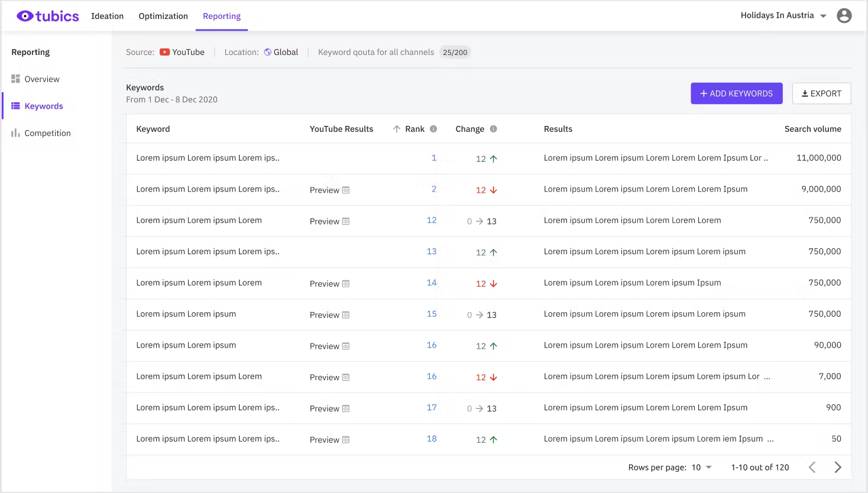Screen dimensions: 868x493
Task: Expand the Holidays In Austria channel dropdown
Action: click(x=823, y=16)
